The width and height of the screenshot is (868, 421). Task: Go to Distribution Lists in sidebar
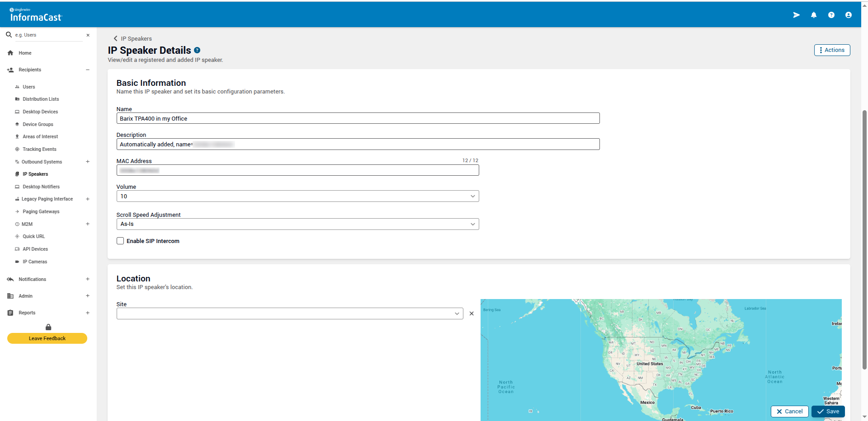click(x=41, y=99)
